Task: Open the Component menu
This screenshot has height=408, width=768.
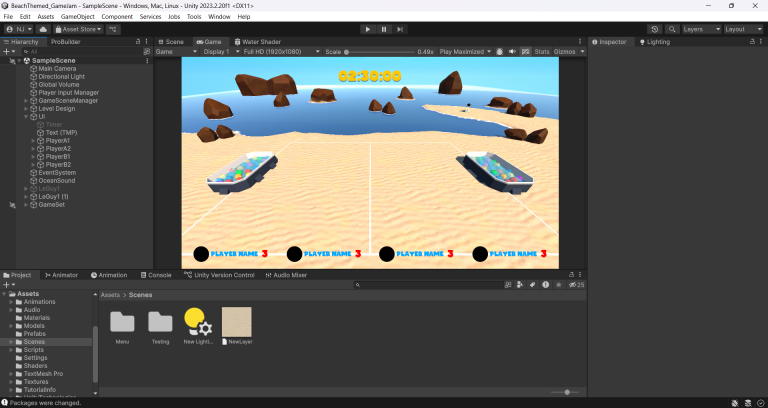Action: [x=117, y=17]
